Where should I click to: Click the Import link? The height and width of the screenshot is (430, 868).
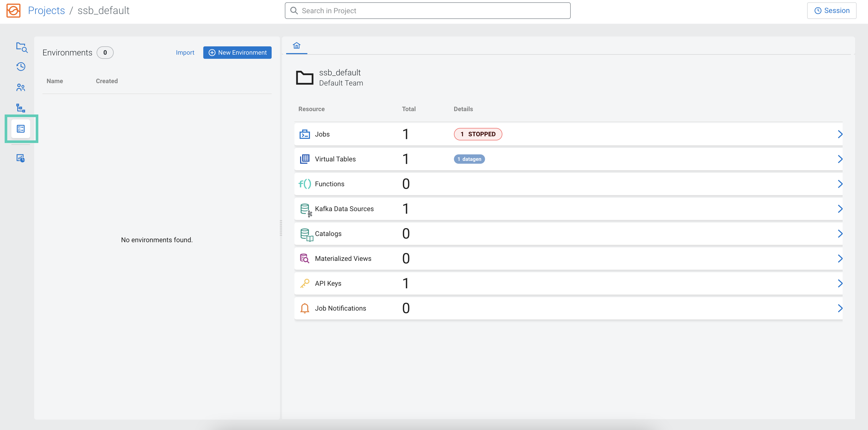tap(185, 53)
